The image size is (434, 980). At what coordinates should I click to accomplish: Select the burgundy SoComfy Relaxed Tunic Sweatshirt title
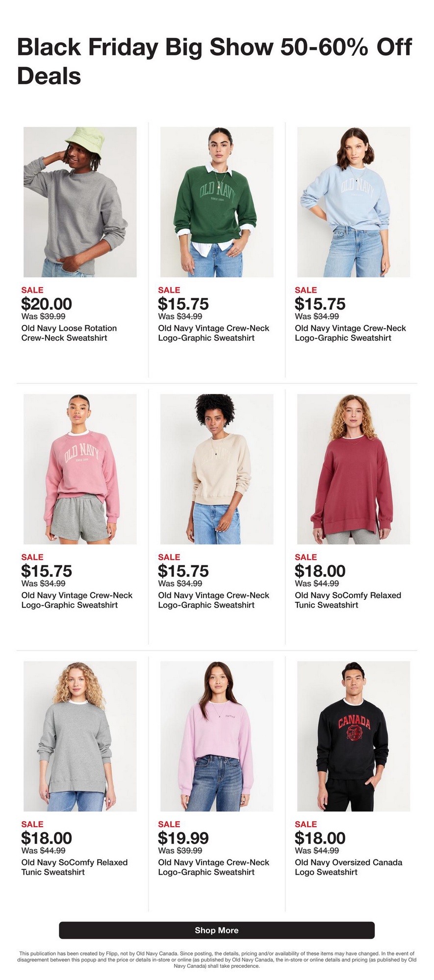[x=348, y=600]
